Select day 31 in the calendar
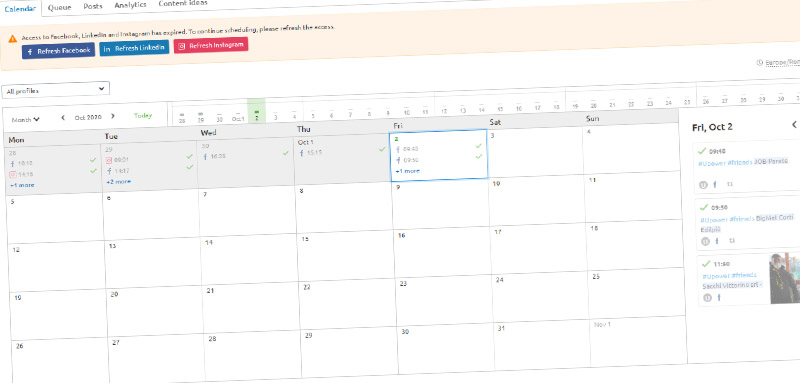 tap(543, 348)
